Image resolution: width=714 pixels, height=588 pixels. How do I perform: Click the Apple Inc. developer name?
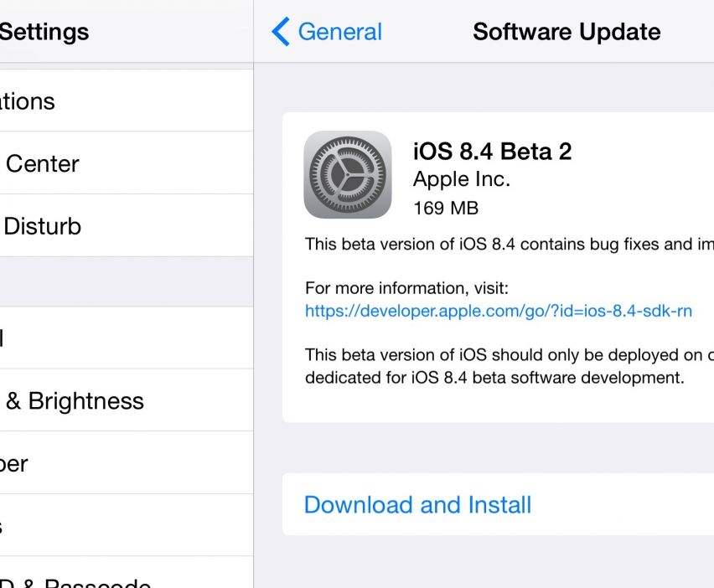[x=461, y=179]
